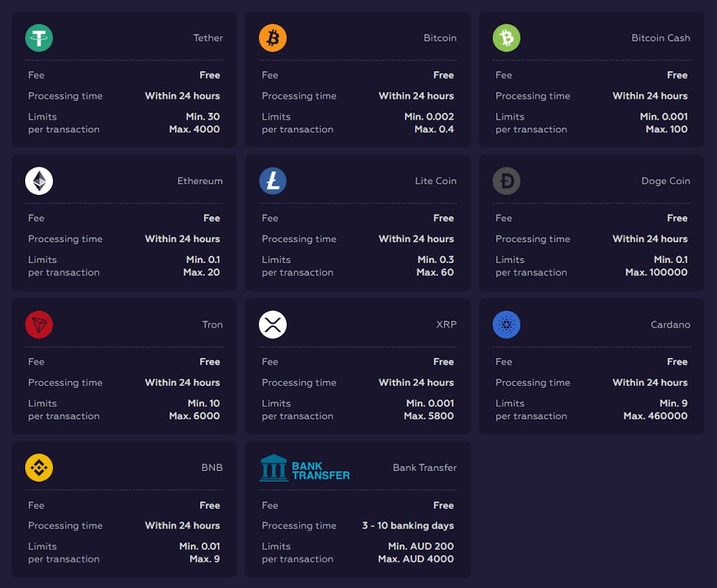This screenshot has height=588, width=717.
Task: Click Doge Coin's Free fee value
Action: coord(678,218)
